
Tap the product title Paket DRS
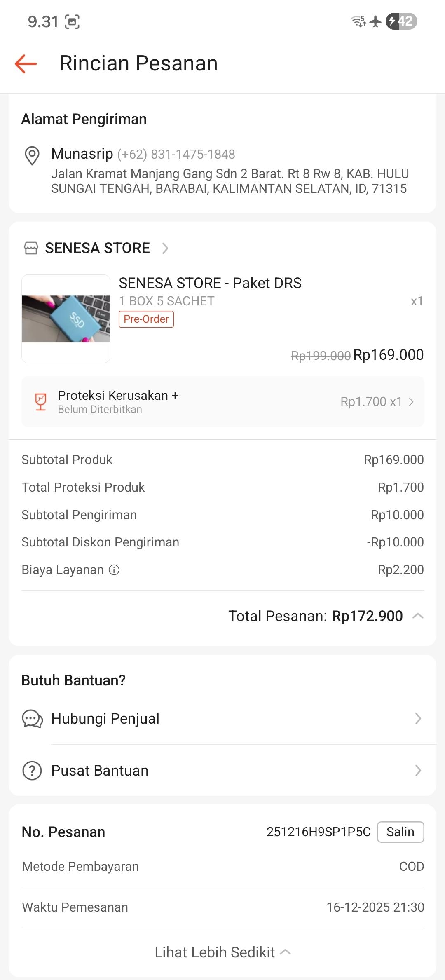(210, 283)
